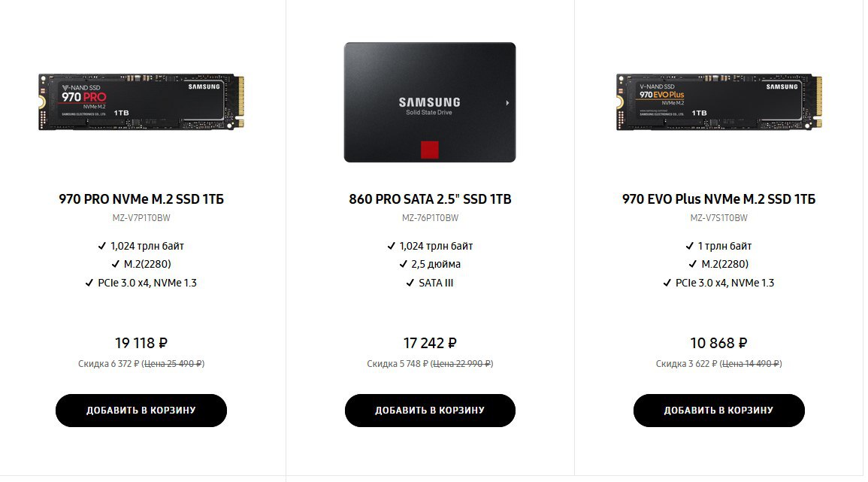868x482 pixels.
Task: Add the 970 EVO Plus SSD to cart
Action: pyautogui.click(x=718, y=411)
